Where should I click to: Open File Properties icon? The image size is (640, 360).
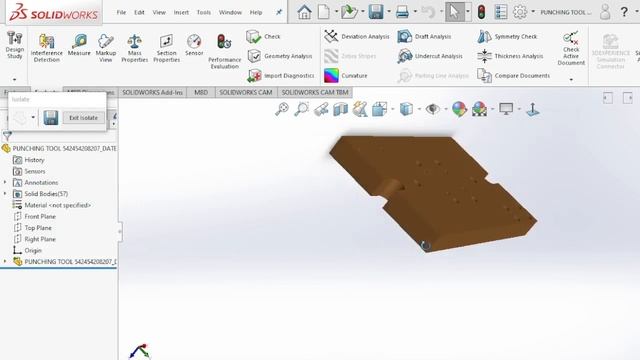[500, 12]
